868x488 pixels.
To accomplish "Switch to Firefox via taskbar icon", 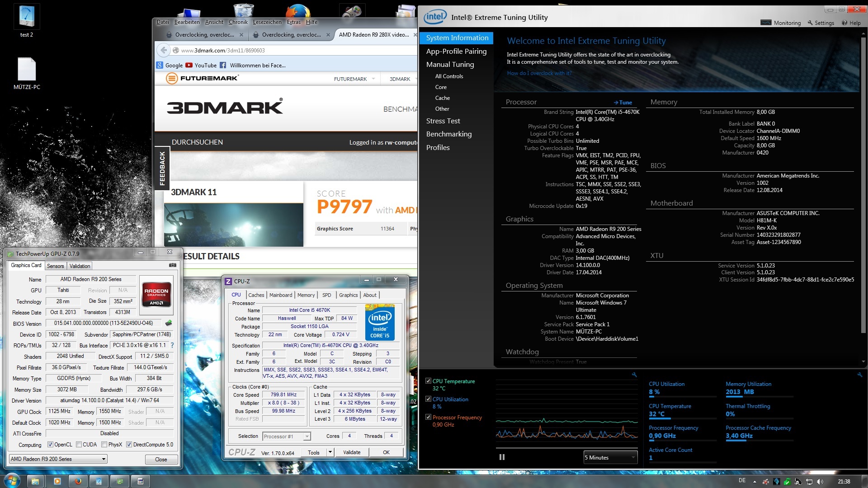I will (x=78, y=481).
